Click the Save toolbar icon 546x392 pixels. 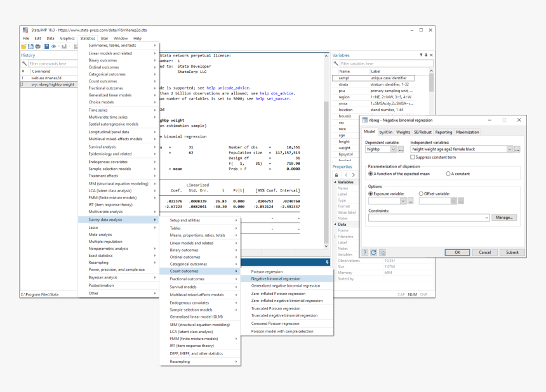[x=30, y=46]
